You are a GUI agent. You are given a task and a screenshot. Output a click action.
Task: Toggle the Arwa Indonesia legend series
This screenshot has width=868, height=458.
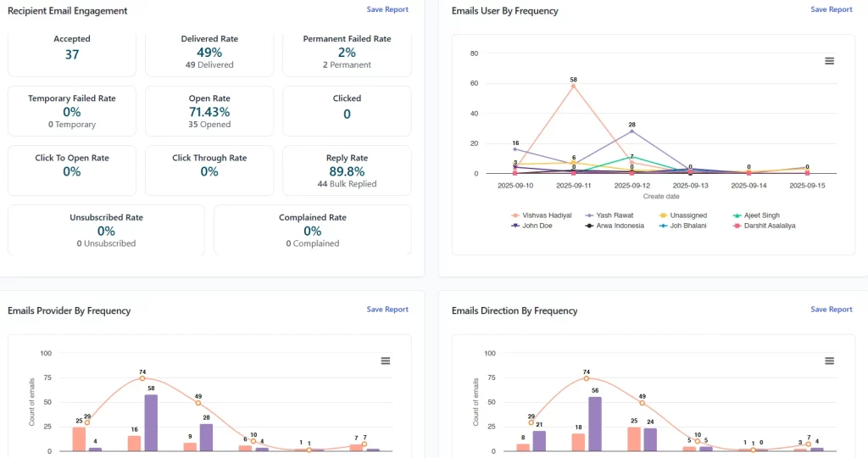point(615,226)
